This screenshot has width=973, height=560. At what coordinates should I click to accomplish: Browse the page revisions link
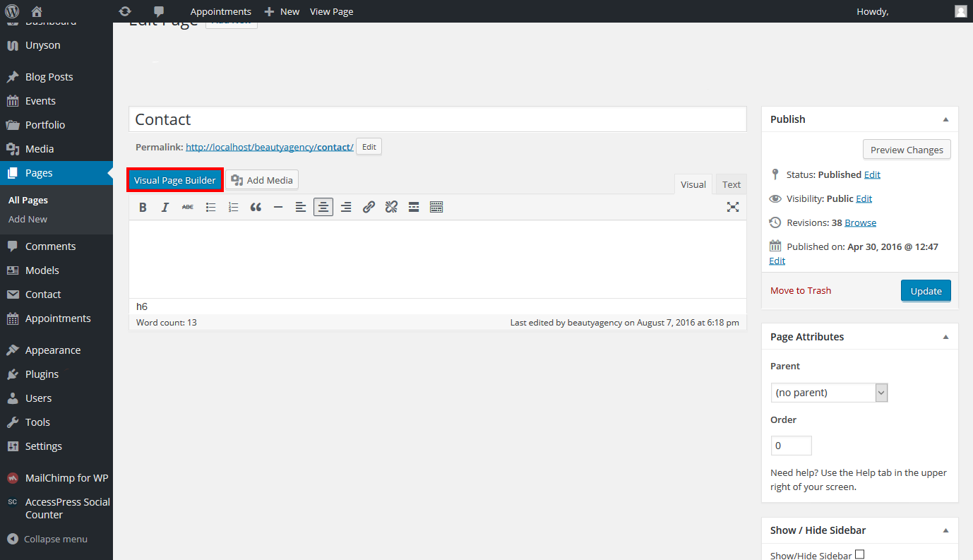point(860,222)
